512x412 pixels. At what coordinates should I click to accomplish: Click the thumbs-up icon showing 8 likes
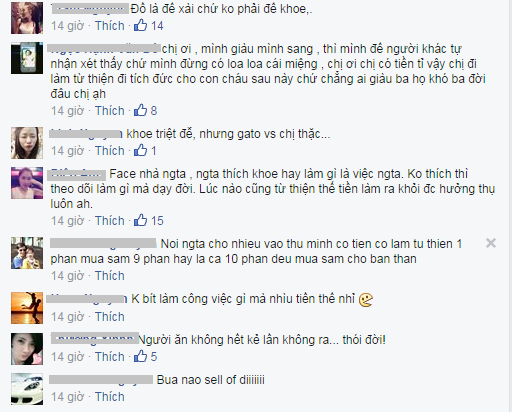coord(140,110)
